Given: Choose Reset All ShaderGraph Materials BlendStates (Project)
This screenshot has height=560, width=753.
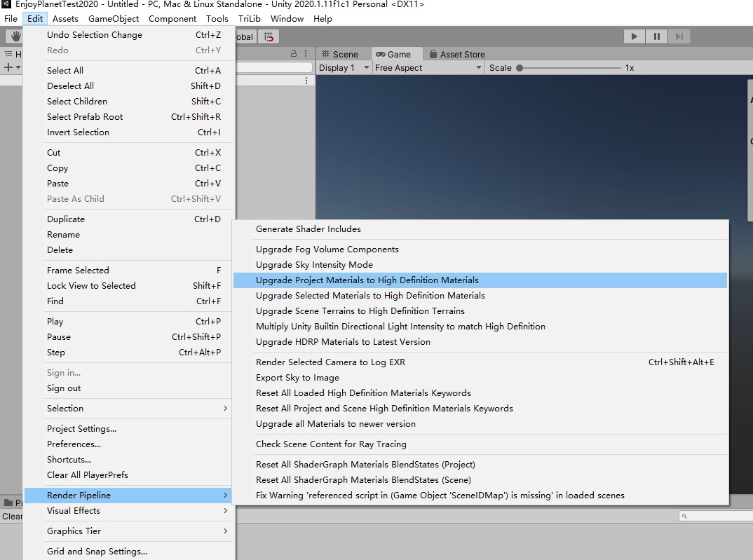Looking at the screenshot, I should 480,465.
